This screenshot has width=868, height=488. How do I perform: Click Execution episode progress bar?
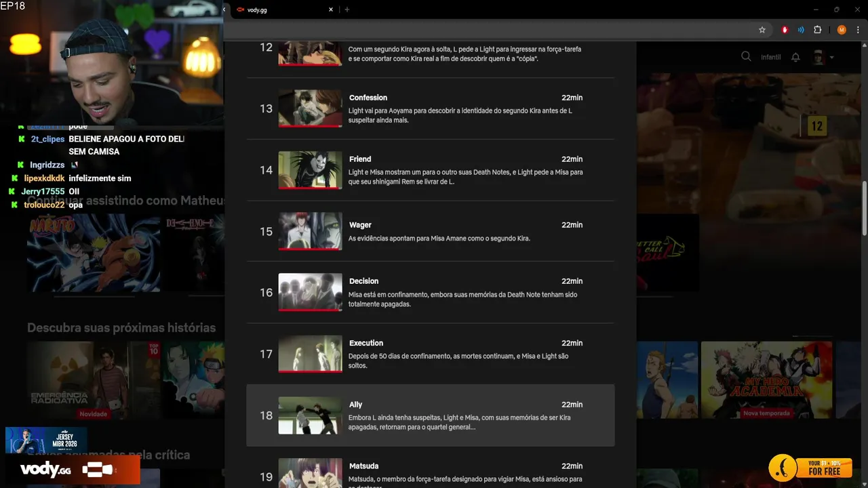coord(310,371)
